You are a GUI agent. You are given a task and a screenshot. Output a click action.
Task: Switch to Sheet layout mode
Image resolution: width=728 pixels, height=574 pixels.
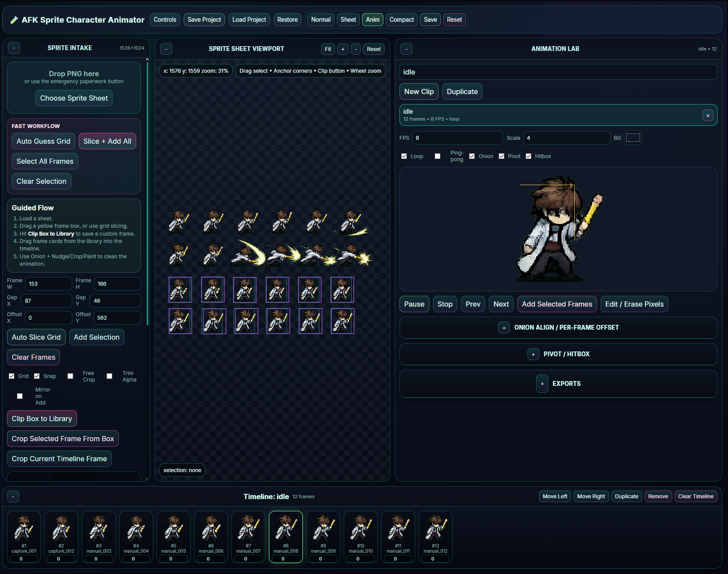coord(348,20)
